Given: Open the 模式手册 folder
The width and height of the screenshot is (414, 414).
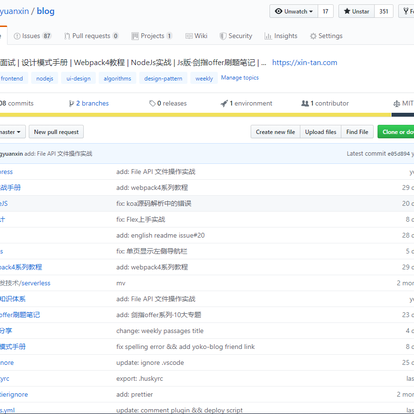Looking at the screenshot, I should [x=13, y=347].
